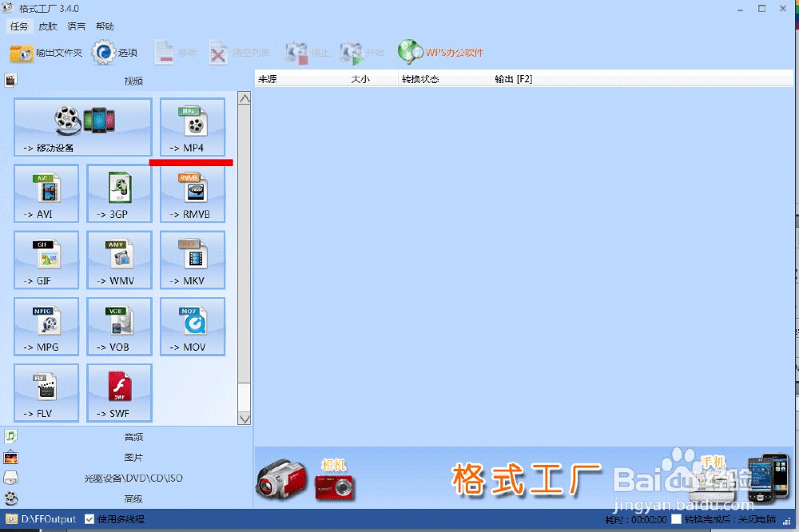Open the 任务 menu
The width and height of the screenshot is (799, 532).
click(x=19, y=26)
